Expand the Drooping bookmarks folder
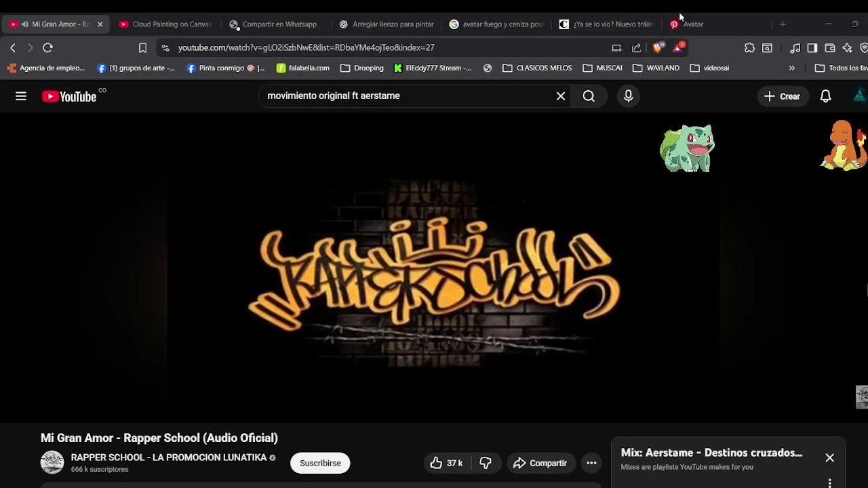This screenshot has width=868, height=488. pos(362,68)
